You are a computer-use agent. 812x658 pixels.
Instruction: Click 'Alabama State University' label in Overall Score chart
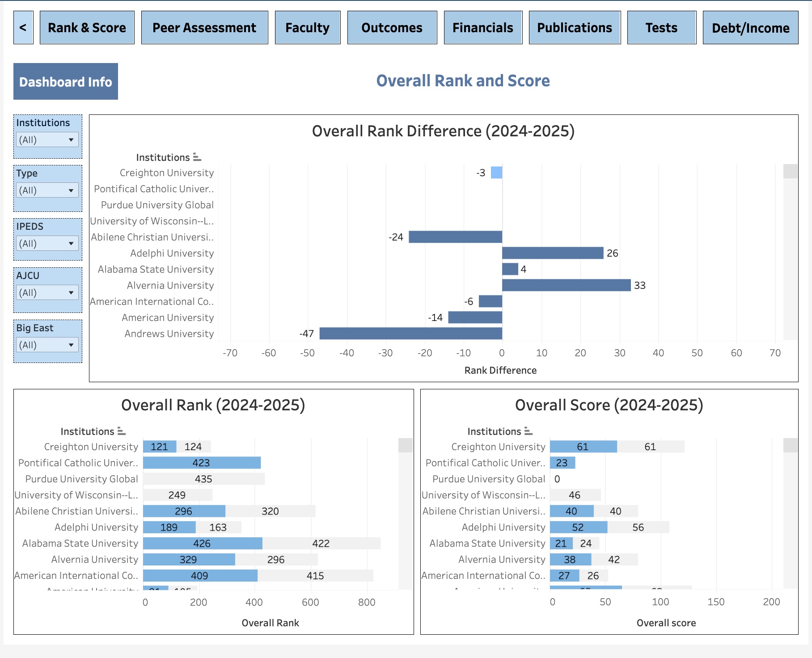(x=487, y=543)
